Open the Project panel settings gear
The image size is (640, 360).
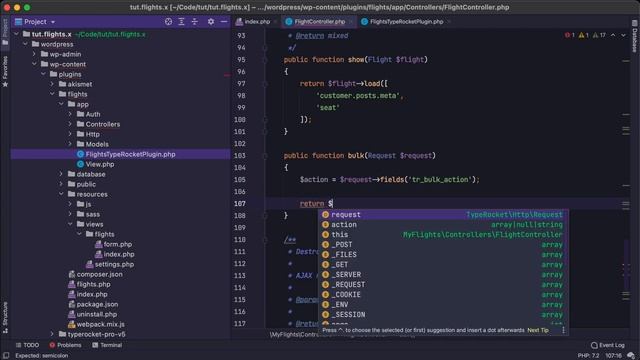pos(211,22)
